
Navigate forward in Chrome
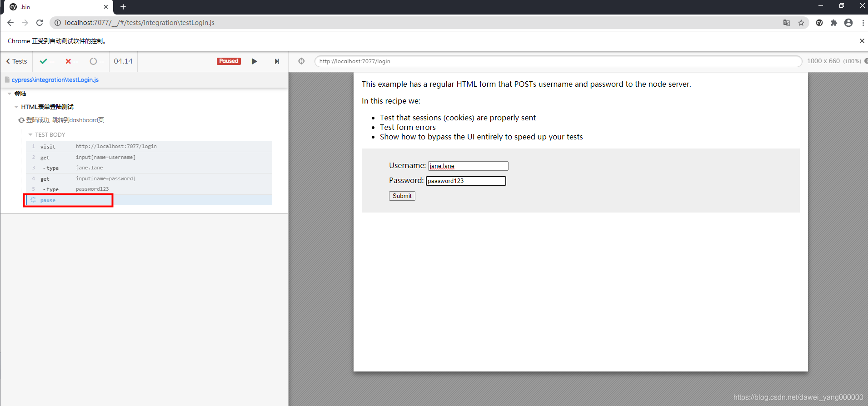pyautogui.click(x=25, y=23)
